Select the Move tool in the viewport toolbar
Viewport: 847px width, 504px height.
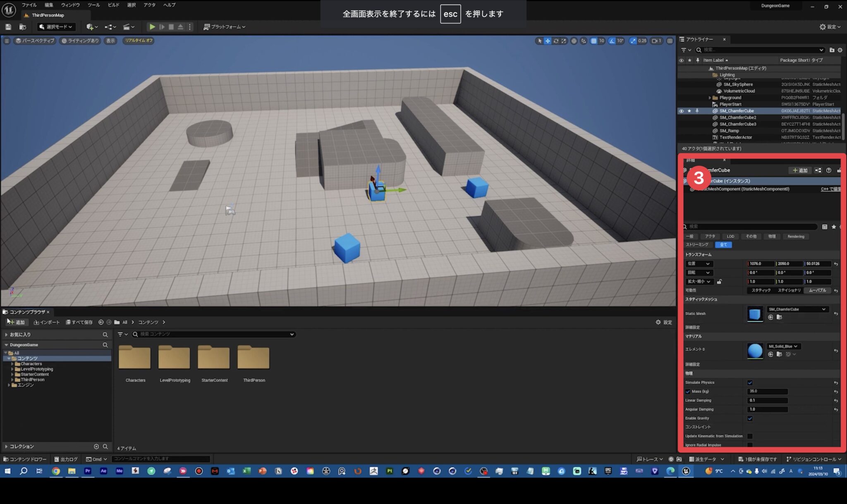coord(547,41)
